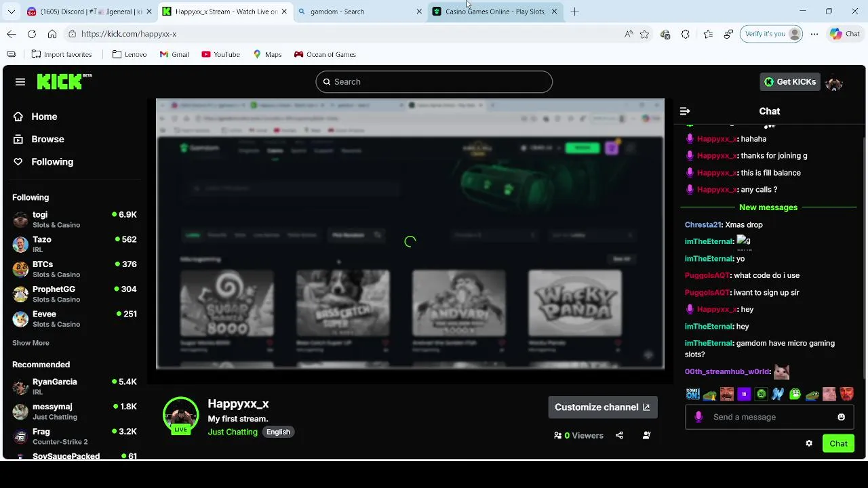The width and height of the screenshot is (868, 488).
Task: Click Verify it's you profile button
Action: [772, 34]
